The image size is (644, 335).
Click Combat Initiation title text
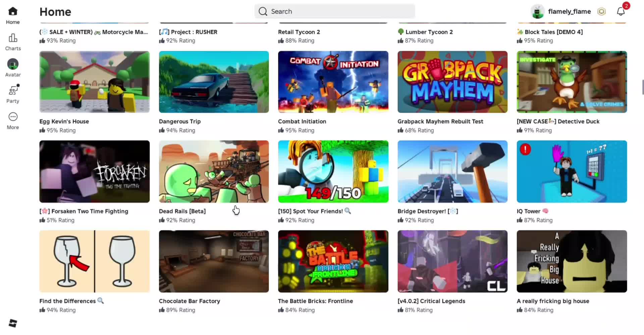click(302, 122)
